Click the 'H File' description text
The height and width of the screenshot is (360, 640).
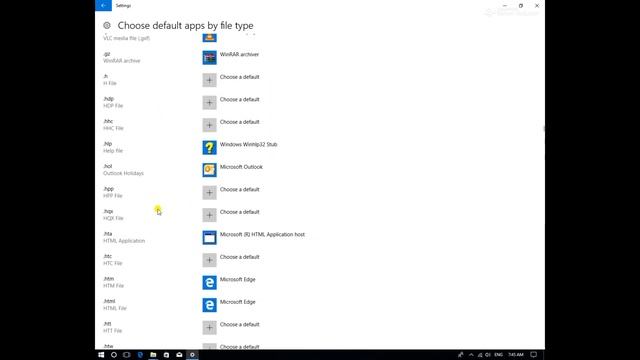click(110, 83)
